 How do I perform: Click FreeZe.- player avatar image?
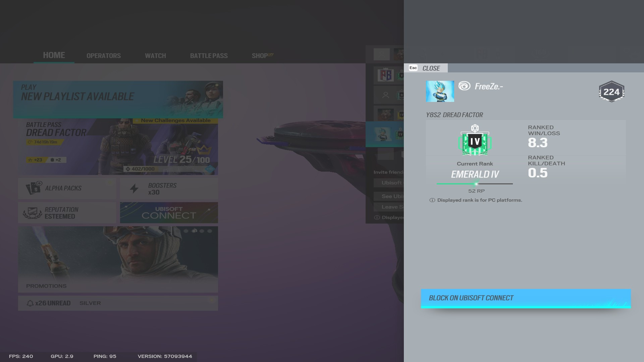(x=440, y=91)
